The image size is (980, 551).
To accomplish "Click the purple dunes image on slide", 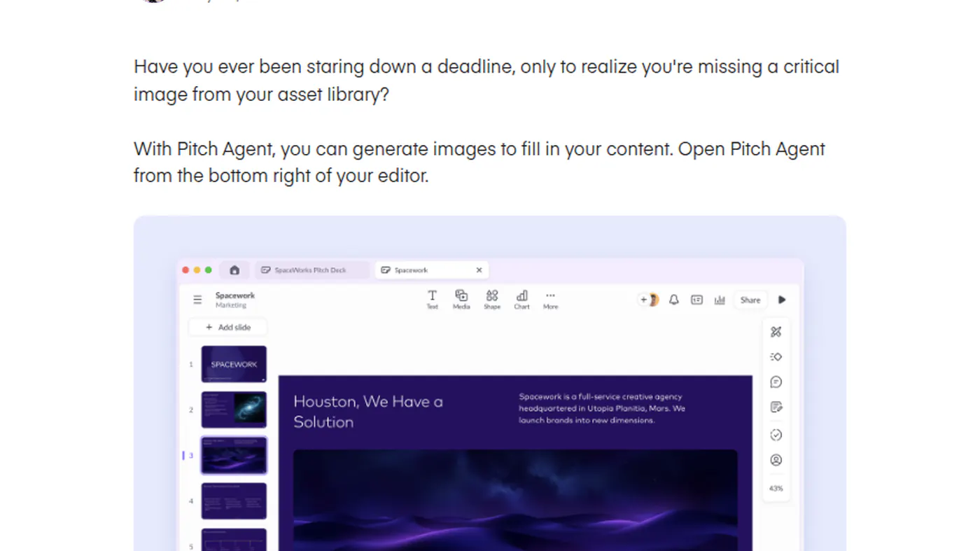I will pos(515,500).
